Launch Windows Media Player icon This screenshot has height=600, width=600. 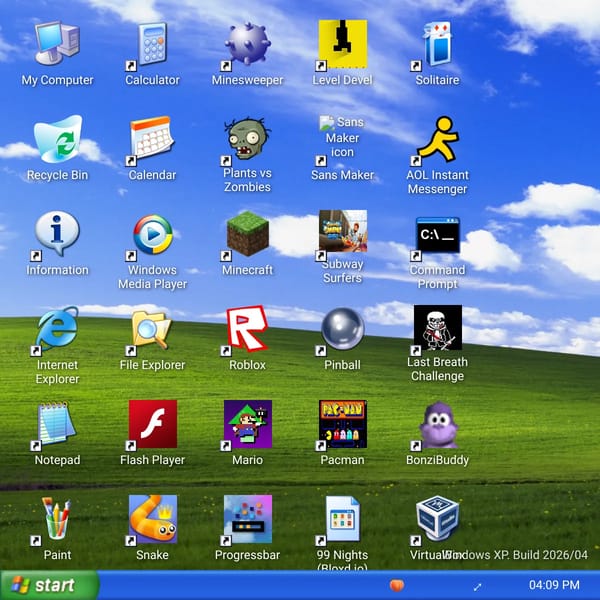[152, 234]
